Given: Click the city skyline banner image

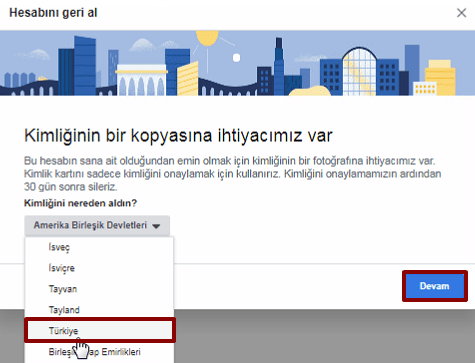Looking at the screenshot, I should pyautogui.click(x=237, y=63).
